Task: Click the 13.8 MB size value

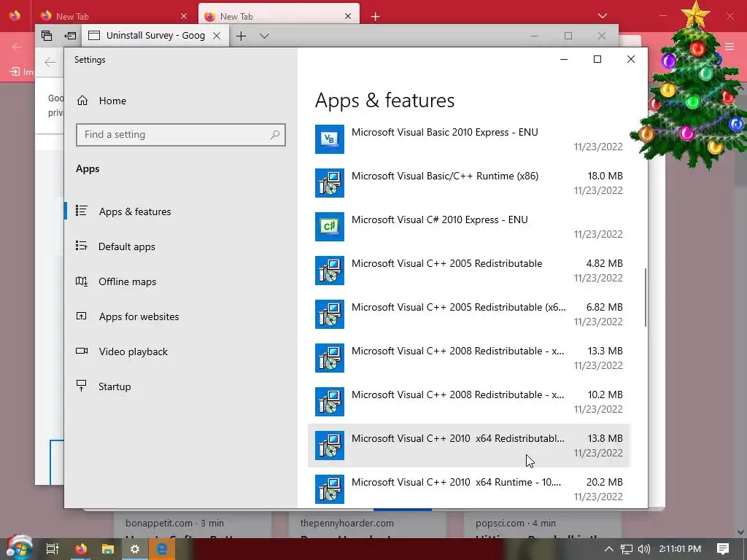Action: (605, 438)
